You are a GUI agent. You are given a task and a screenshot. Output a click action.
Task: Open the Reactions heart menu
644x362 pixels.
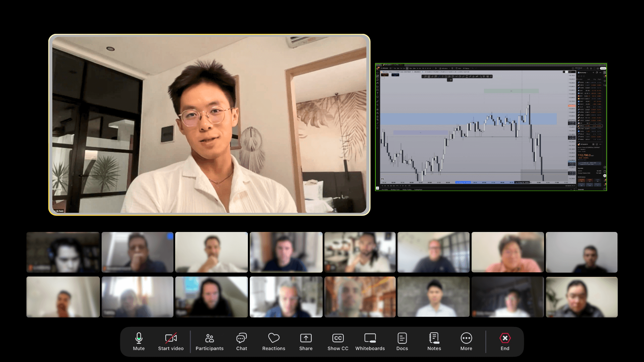(x=274, y=342)
